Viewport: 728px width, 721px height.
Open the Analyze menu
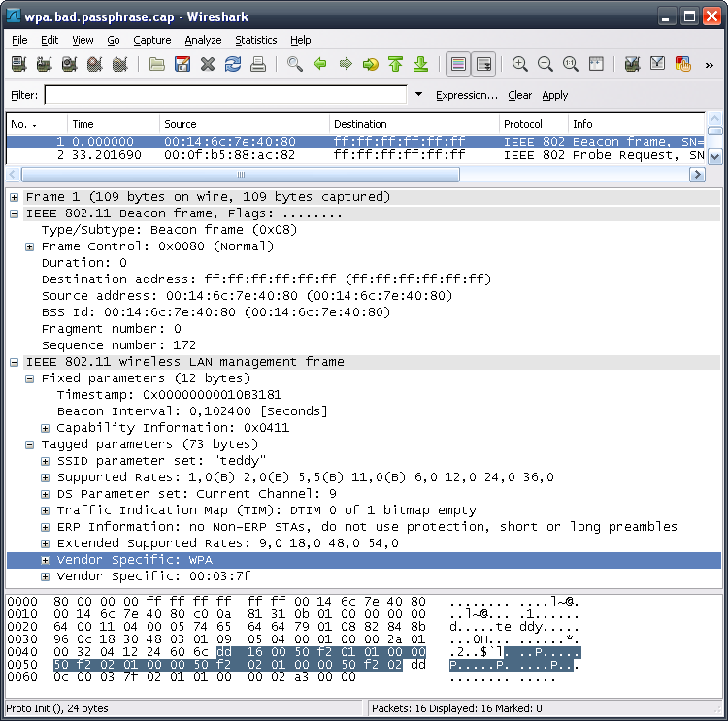(203, 40)
